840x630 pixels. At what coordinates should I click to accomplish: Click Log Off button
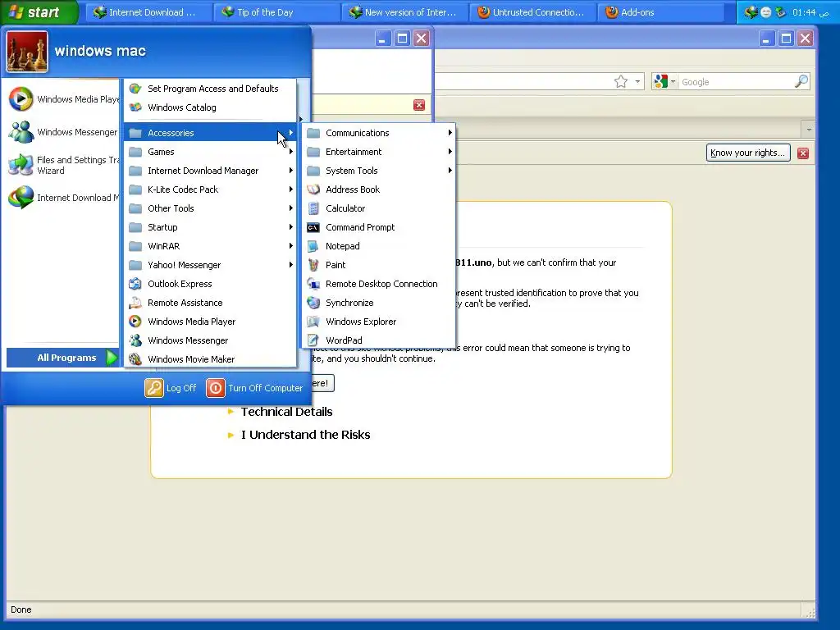click(x=171, y=388)
